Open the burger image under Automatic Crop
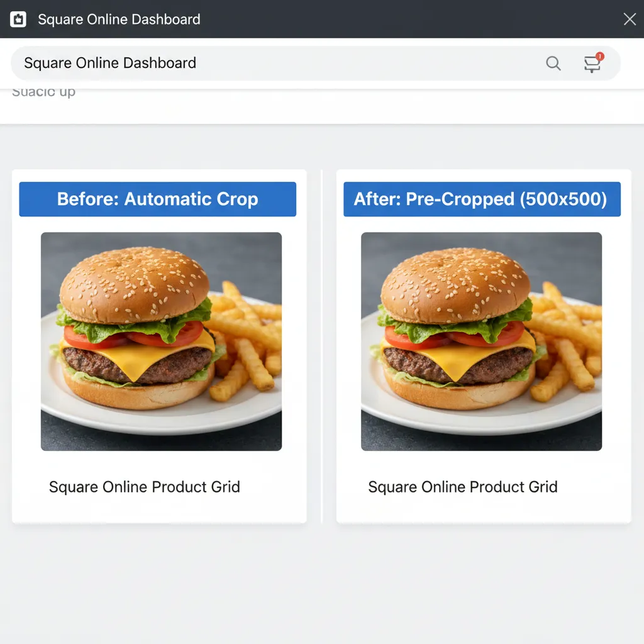This screenshot has height=644, width=644. 162,341
